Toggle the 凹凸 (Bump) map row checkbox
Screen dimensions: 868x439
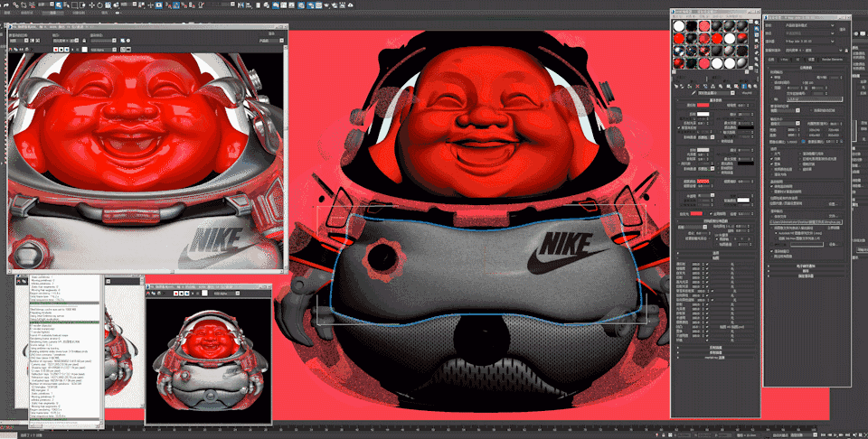707,327
